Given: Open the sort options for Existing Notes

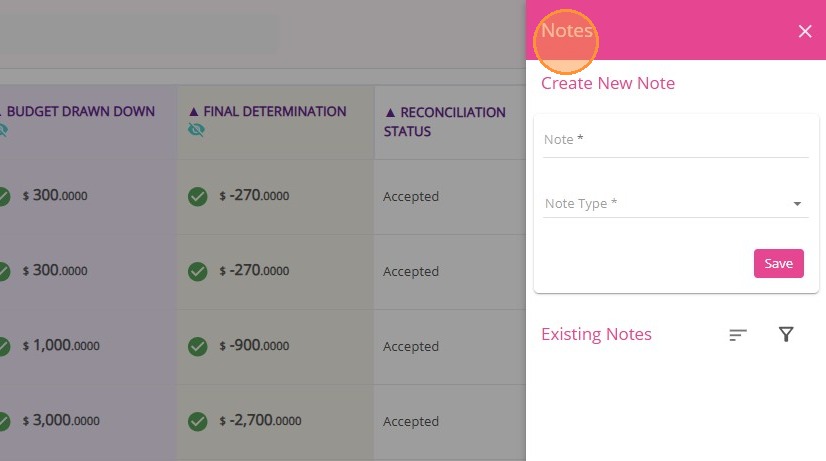Looking at the screenshot, I should [x=738, y=335].
